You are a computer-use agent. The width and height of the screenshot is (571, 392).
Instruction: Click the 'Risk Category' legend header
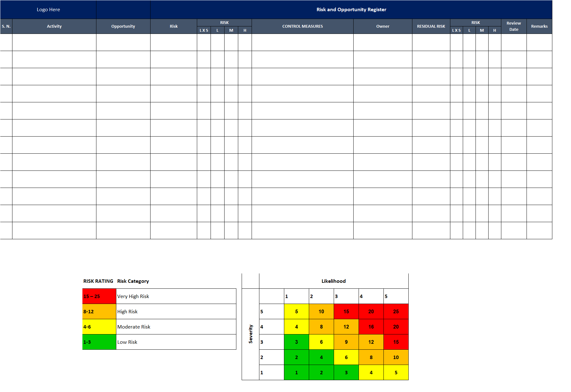click(133, 281)
